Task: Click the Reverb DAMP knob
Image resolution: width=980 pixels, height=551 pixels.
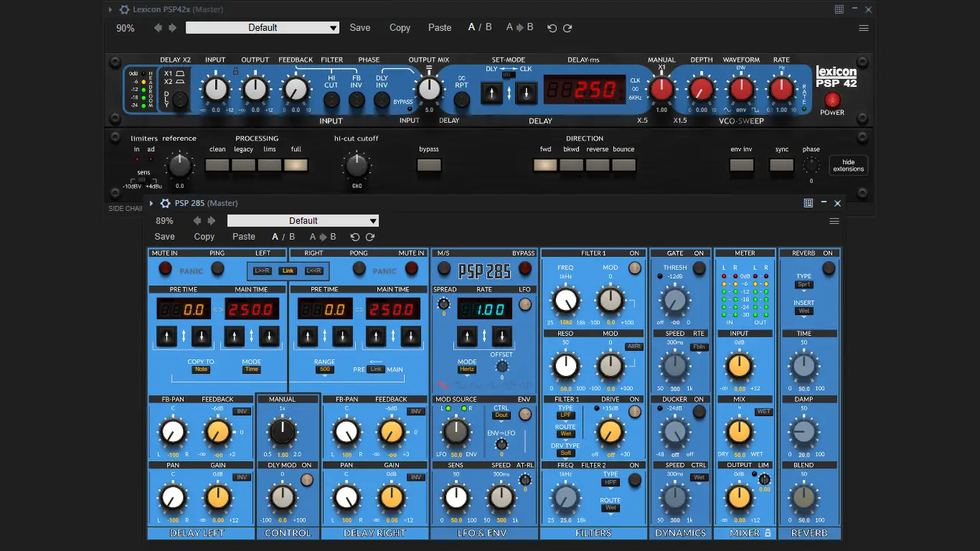Action: [804, 432]
